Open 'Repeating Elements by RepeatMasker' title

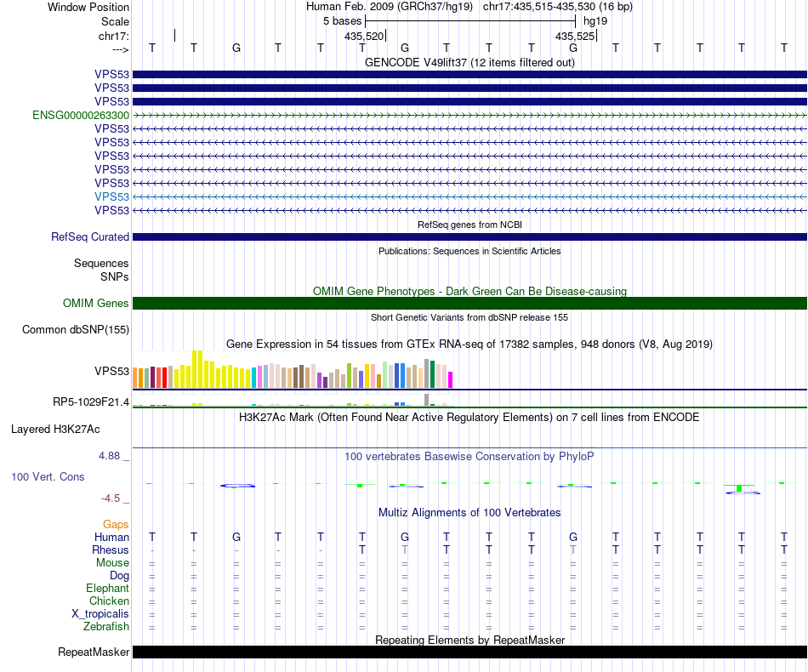pos(469,640)
